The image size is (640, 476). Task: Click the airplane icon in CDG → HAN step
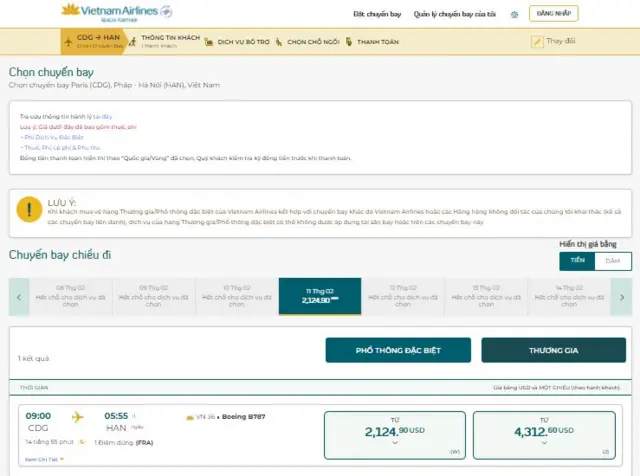tap(68, 41)
